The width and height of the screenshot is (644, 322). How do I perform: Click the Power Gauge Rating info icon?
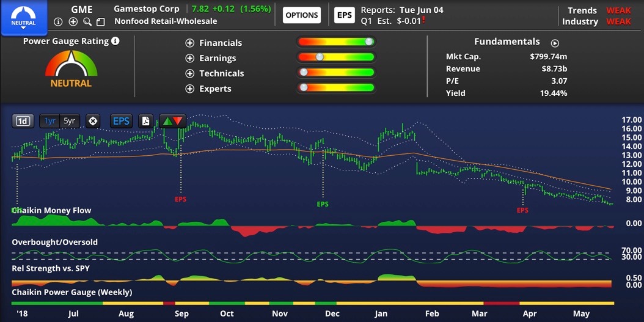point(115,41)
